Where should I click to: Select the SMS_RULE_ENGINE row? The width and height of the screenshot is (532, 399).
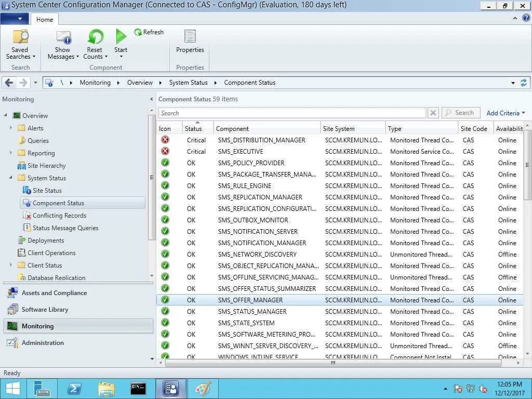tap(340, 185)
